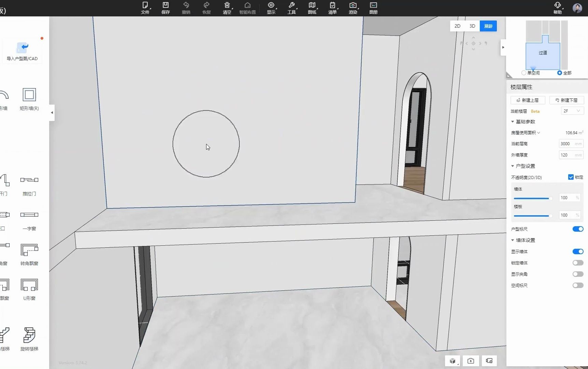Collapse the 基础参数 section
This screenshot has width=588, height=369.
click(512, 121)
